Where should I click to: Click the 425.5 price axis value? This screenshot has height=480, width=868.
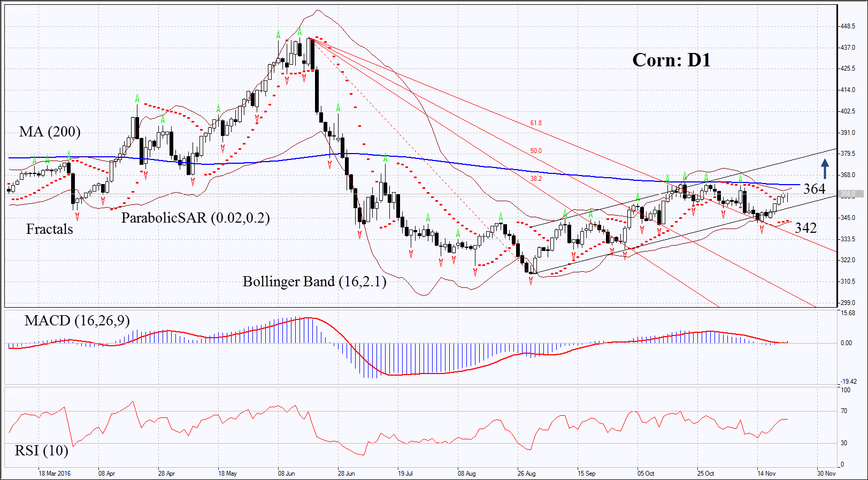pyautogui.click(x=848, y=68)
